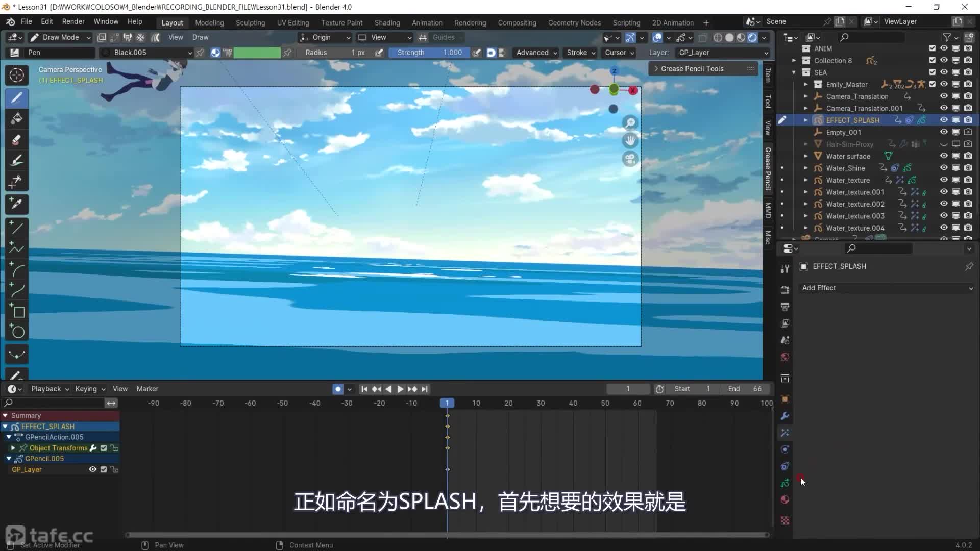
Task: Expand the Emily_Master tree item
Action: [806, 84]
